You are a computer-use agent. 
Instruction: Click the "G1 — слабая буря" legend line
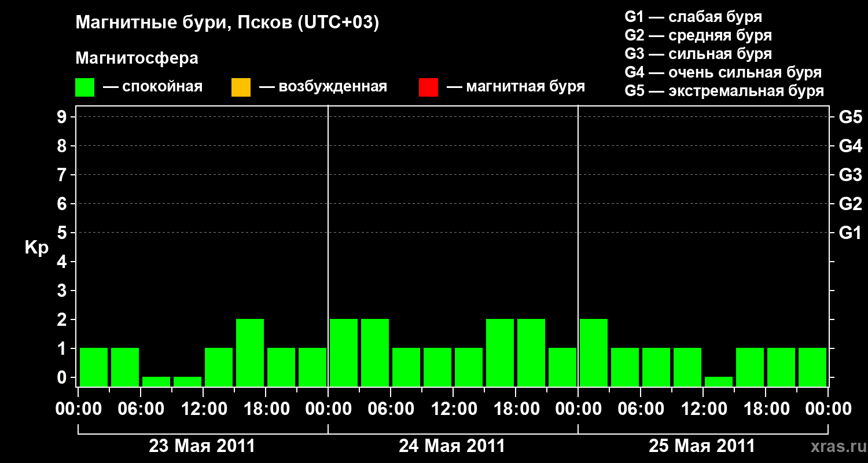coord(693,17)
